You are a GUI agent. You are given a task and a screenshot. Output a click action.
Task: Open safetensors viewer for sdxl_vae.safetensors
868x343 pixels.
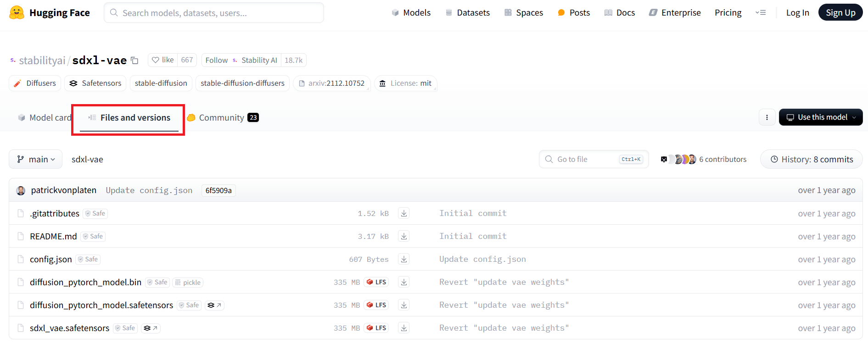click(x=151, y=328)
